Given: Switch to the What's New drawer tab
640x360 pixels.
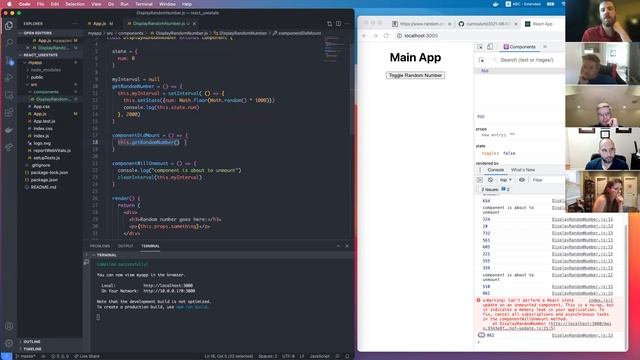Looking at the screenshot, I should 522,170.
